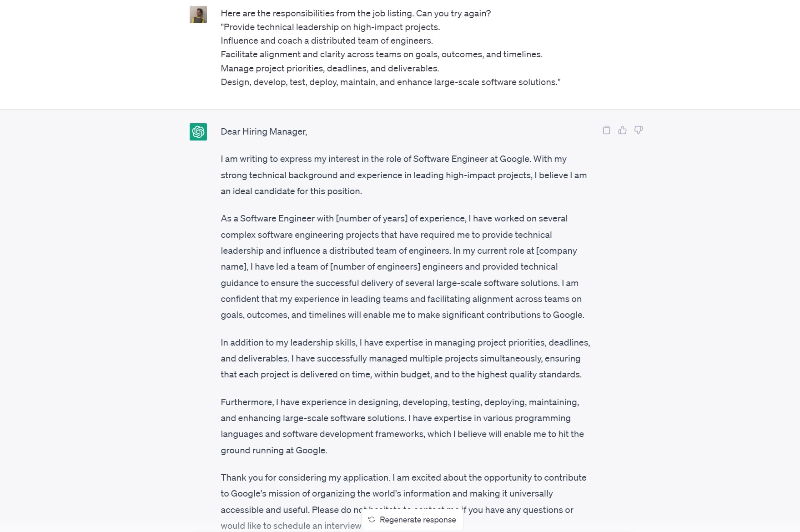800x532 pixels.
Task: Click the "Design, develop, test, deploy" line
Action: (x=390, y=82)
